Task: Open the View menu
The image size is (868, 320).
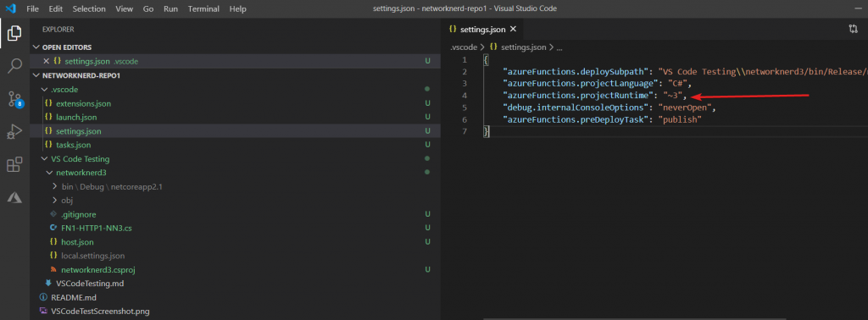Action: 125,8
